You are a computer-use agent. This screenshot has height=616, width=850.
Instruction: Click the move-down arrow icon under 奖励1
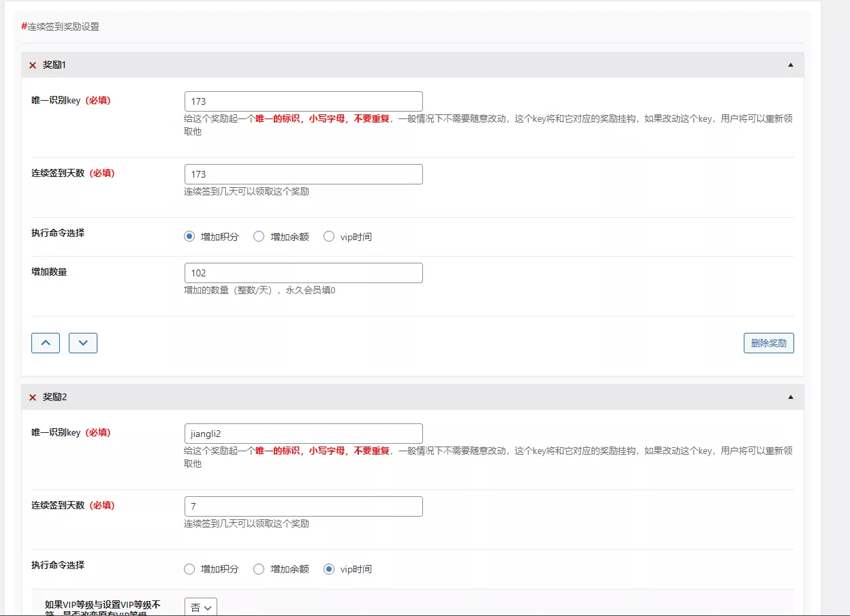(82, 342)
